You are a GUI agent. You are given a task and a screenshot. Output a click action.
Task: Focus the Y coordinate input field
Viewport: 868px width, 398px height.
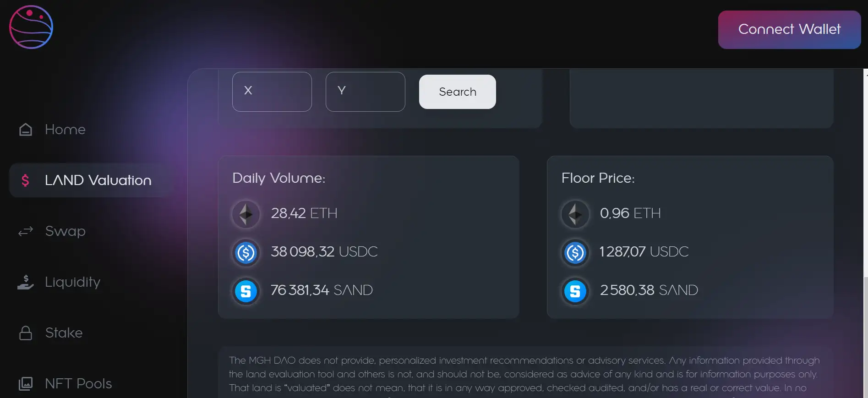coord(366,92)
